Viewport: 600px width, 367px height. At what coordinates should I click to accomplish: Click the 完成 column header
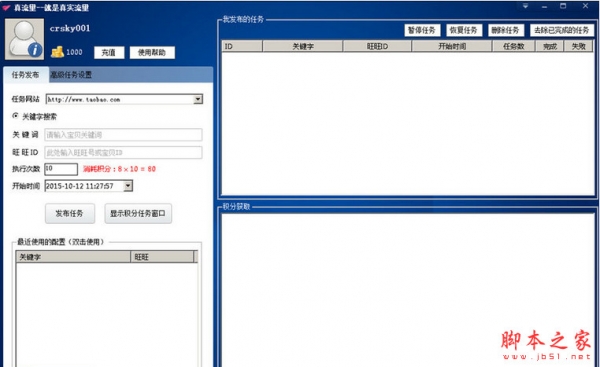pos(550,46)
